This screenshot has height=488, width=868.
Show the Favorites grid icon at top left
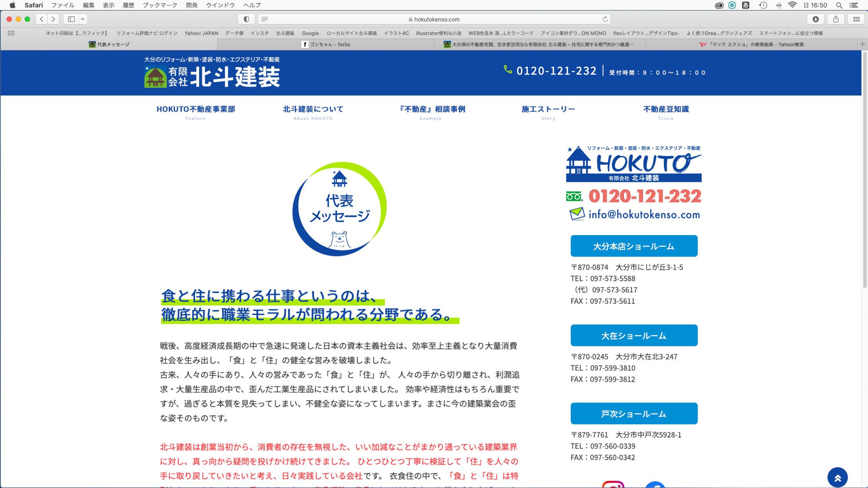click(x=11, y=33)
